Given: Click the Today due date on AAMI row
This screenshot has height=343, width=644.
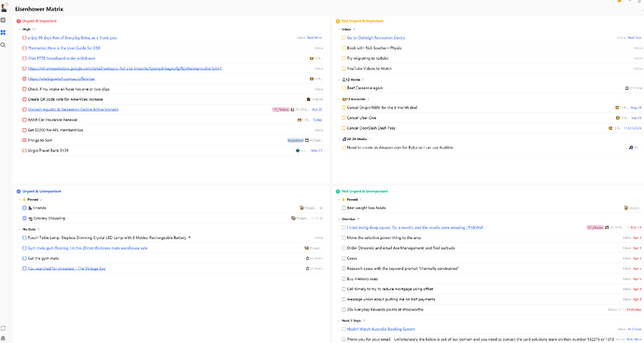Looking at the screenshot, I should (x=317, y=120).
